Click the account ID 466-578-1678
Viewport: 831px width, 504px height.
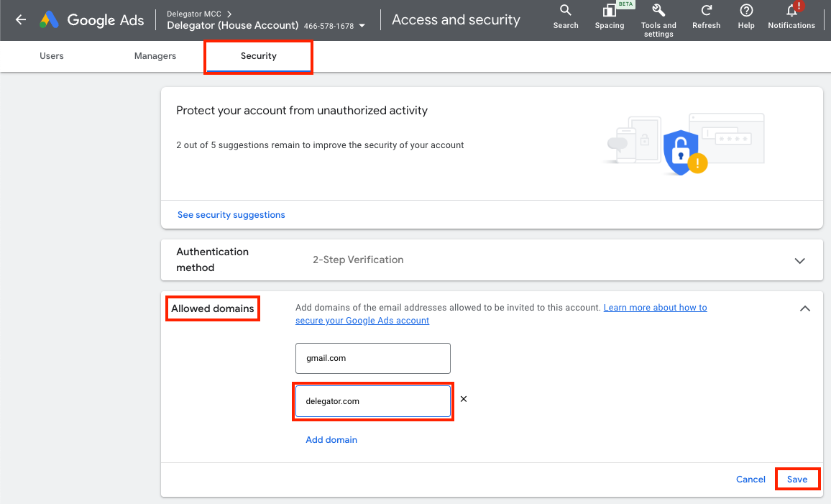tap(329, 26)
